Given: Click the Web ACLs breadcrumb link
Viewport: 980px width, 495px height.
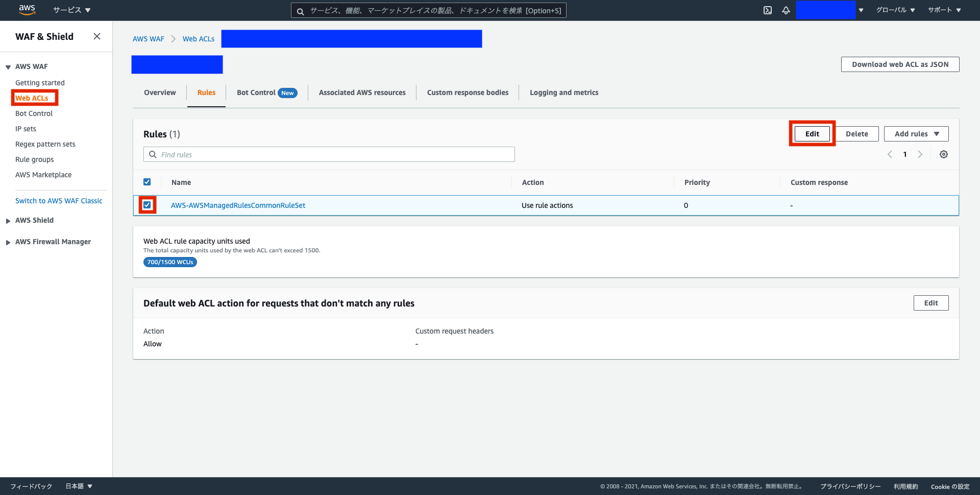Looking at the screenshot, I should (199, 39).
